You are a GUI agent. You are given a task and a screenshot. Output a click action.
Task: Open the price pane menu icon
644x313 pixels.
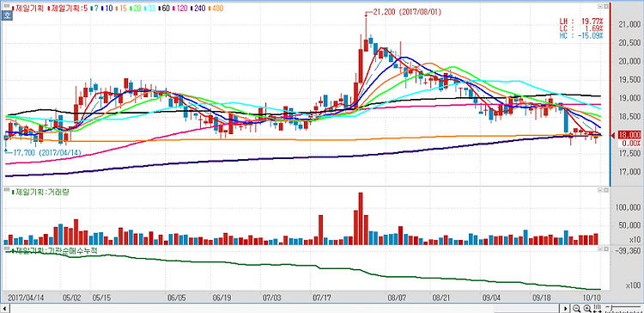tap(7, 6)
